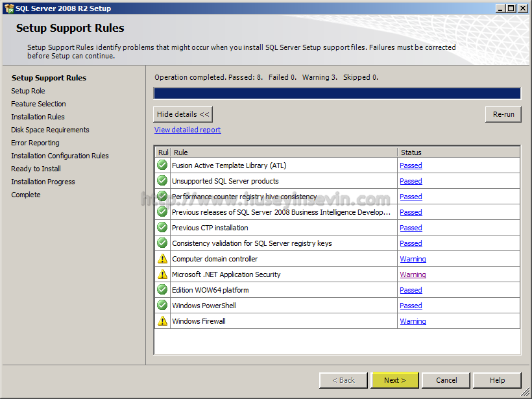Click the check icon beside Unsupported SQL Server products

(162, 181)
